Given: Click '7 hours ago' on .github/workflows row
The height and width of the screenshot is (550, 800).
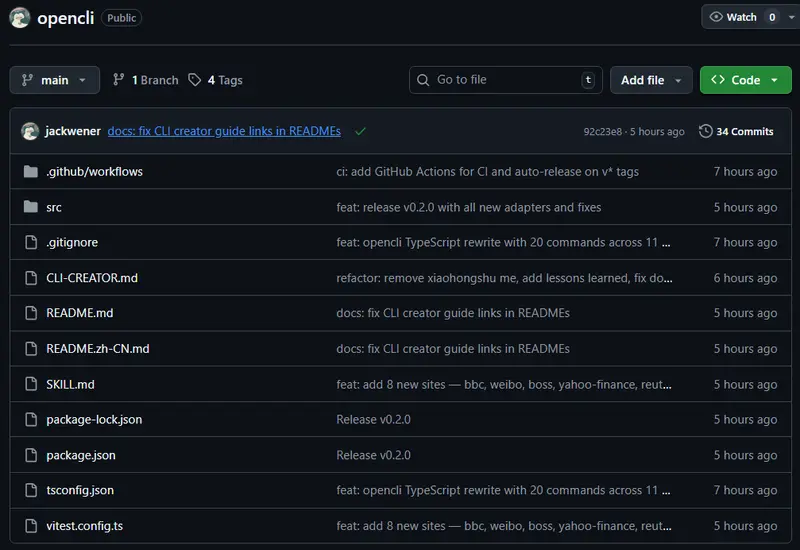Looking at the screenshot, I should tap(745, 171).
